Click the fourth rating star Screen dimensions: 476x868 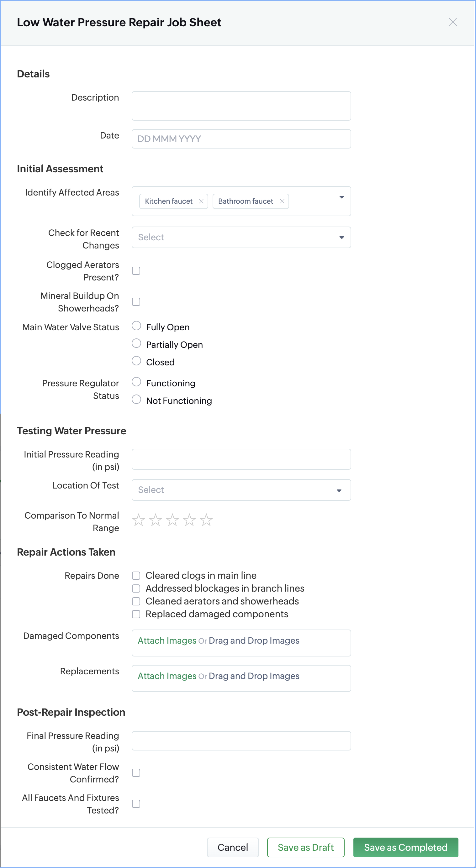point(189,520)
